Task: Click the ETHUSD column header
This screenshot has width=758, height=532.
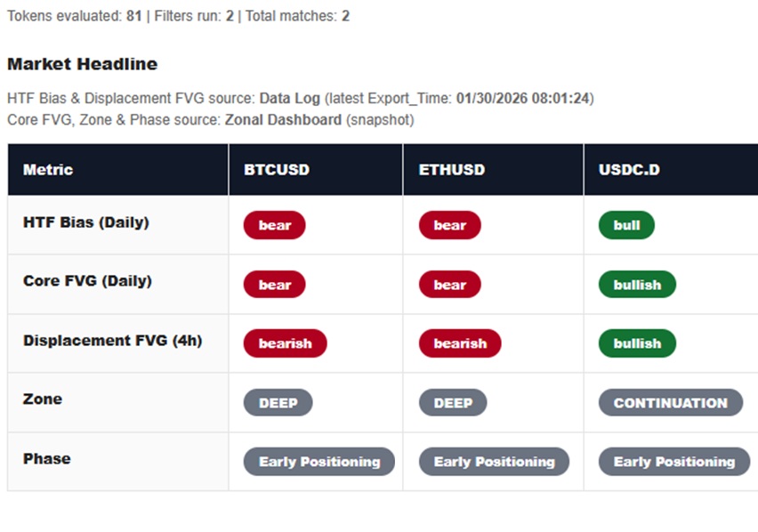Action: [x=452, y=169]
